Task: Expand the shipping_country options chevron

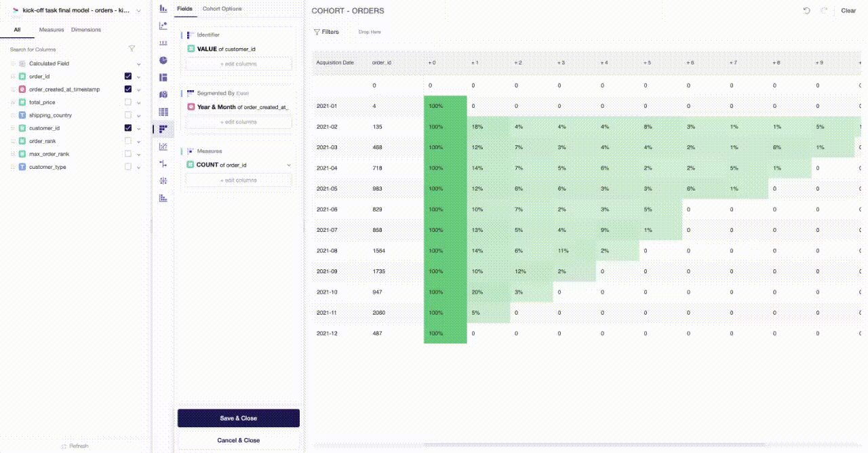Action: (138, 115)
